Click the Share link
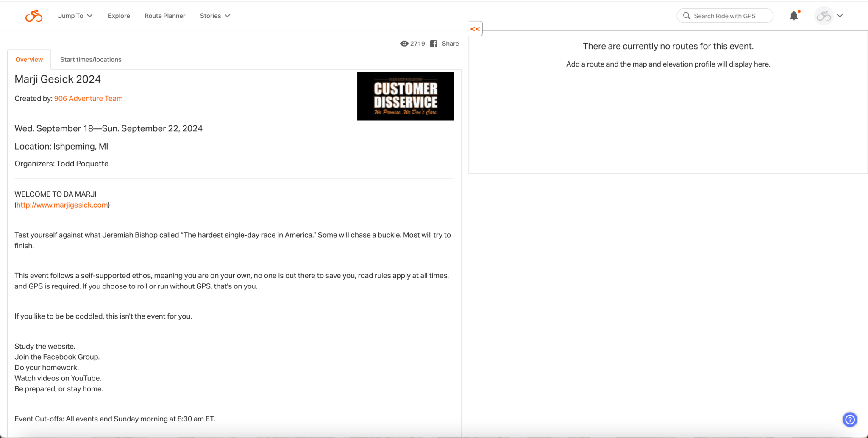This screenshot has height=438, width=868. pyautogui.click(x=450, y=44)
